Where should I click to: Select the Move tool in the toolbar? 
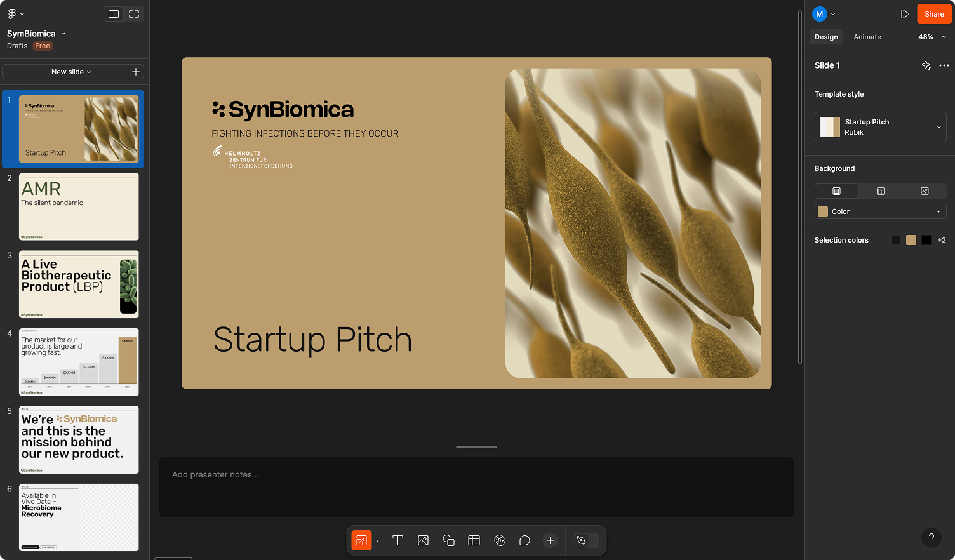tap(361, 540)
